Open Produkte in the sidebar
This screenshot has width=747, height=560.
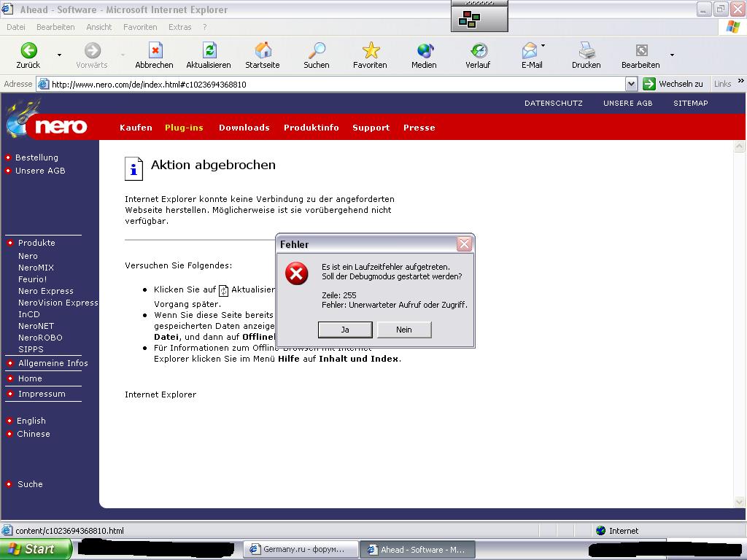[36, 243]
